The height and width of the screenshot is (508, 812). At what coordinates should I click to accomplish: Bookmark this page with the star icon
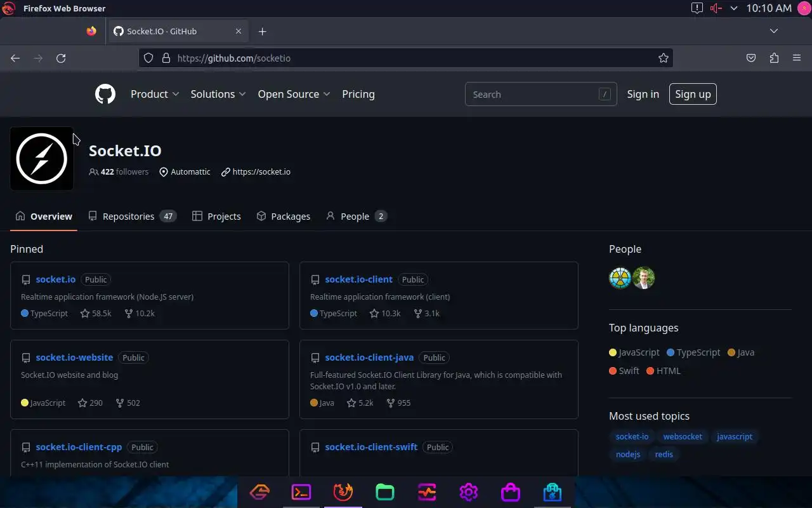coord(664,58)
